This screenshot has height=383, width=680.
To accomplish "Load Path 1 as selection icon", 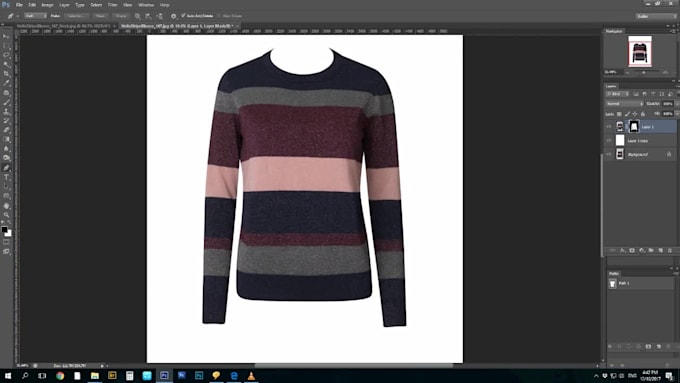I will (x=629, y=346).
